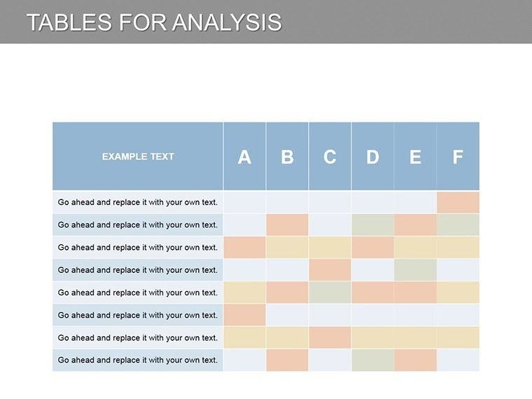Select the 'EXAMPLE TEXT' header cell
The width and height of the screenshot is (532, 399).
138,156
